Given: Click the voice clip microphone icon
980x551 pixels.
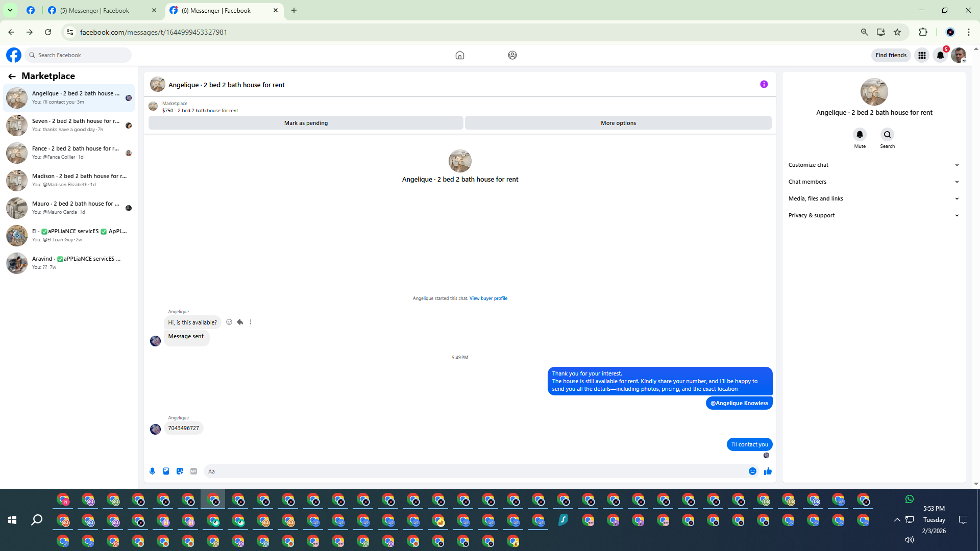Looking at the screenshot, I should [x=152, y=471].
